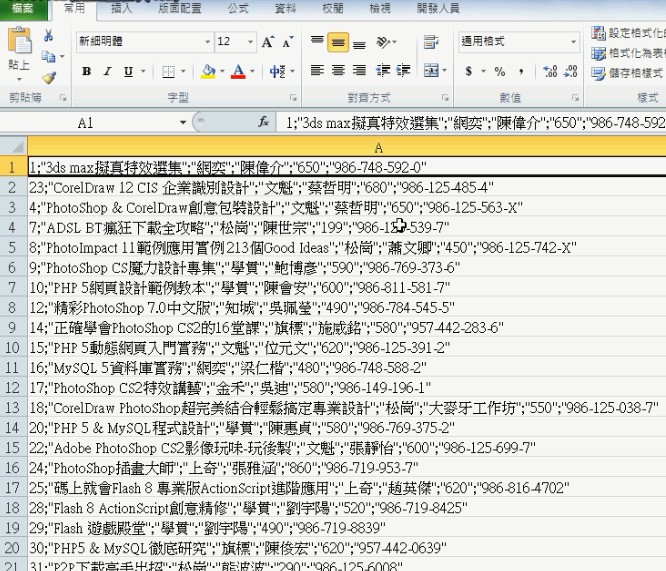Align text right
This screenshot has width=666, height=571.
click(359, 70)
